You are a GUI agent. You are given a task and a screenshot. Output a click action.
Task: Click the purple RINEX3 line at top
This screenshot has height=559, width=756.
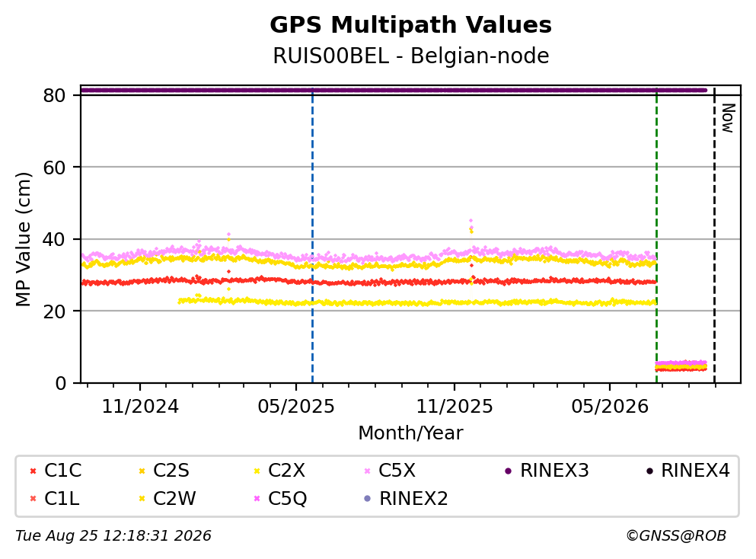tap(394, 90)
